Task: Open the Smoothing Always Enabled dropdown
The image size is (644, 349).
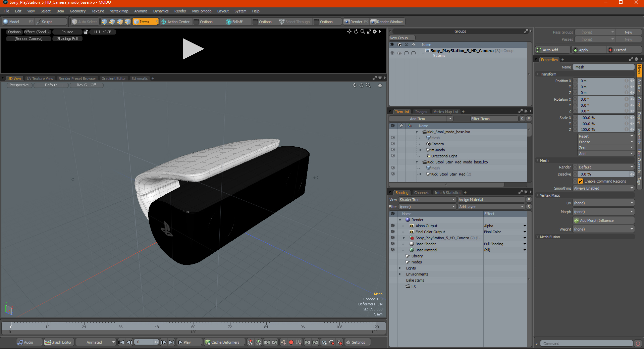Action: click(603, 188)
